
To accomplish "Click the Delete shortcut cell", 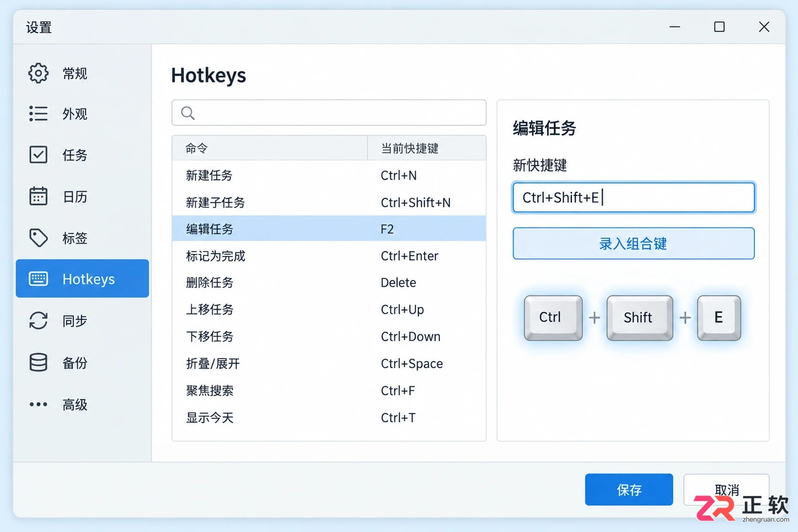I will click(398, 283).
